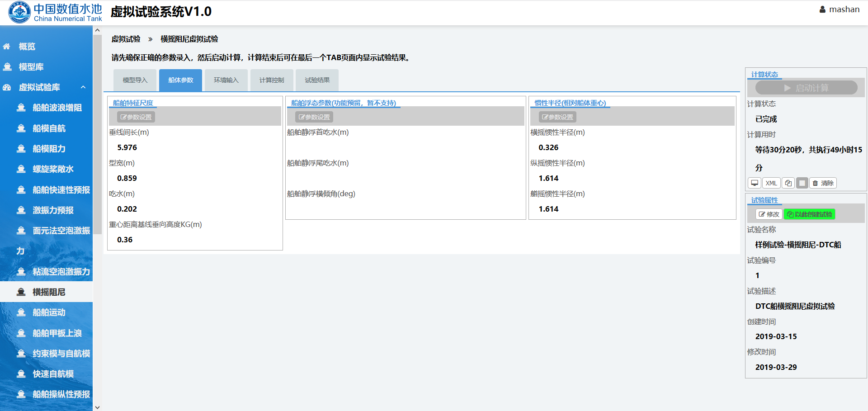Click the 修改 edit button in 试验属性
Image resolution: width=868 pixels, height=411 pixels.
coord(769,214)
